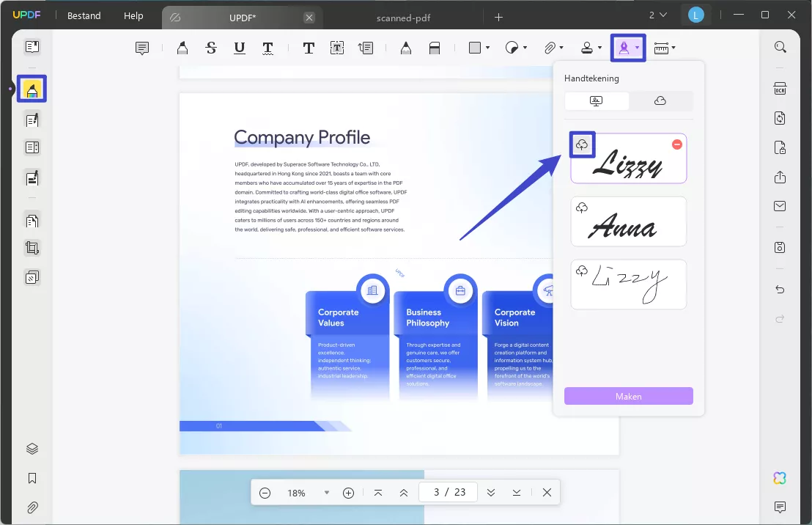Open the OCR recognition tool
The height and width of the screenshot is (525, 812).
780,89
